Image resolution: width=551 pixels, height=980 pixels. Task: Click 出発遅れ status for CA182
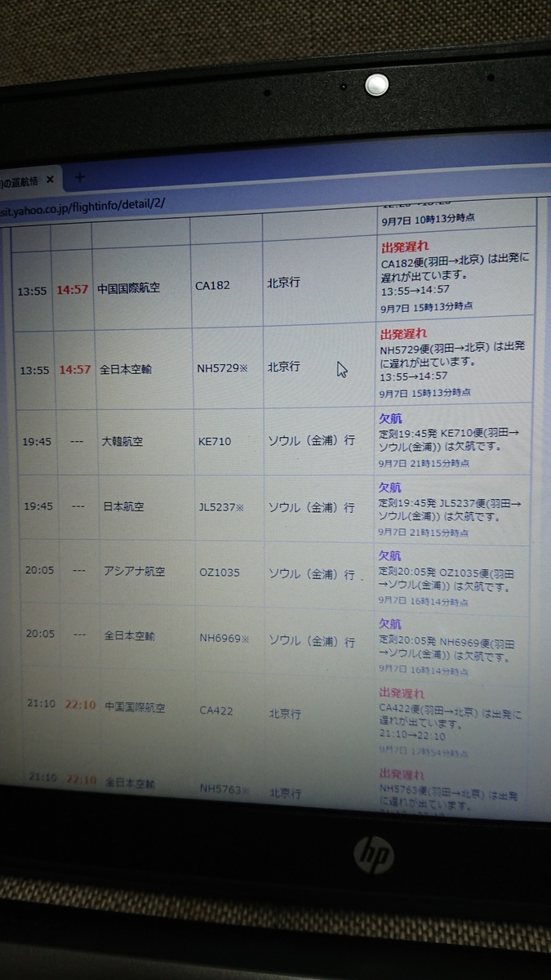(x=403, y=246)
